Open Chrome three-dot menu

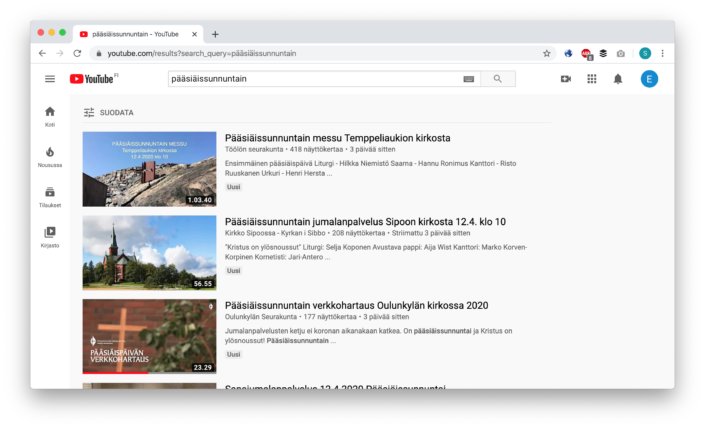point(662,53)
